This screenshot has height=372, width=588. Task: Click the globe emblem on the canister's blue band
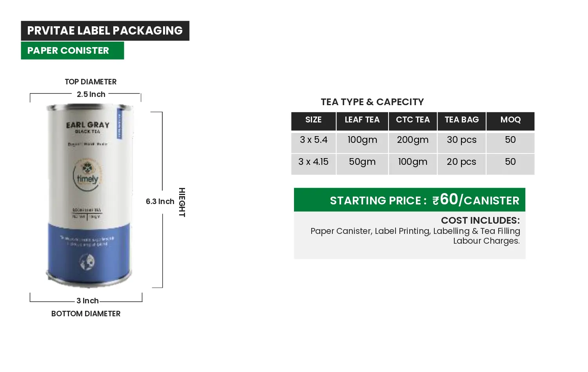click(87, 262)
